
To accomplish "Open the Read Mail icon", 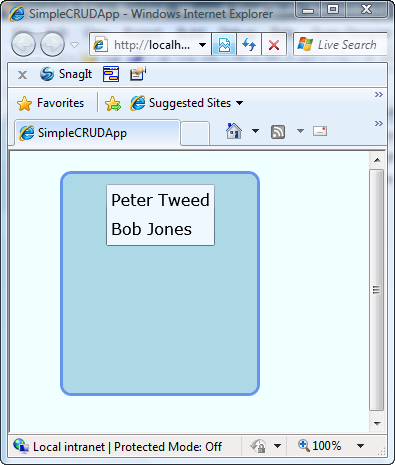I will click(x=320, y=131).
